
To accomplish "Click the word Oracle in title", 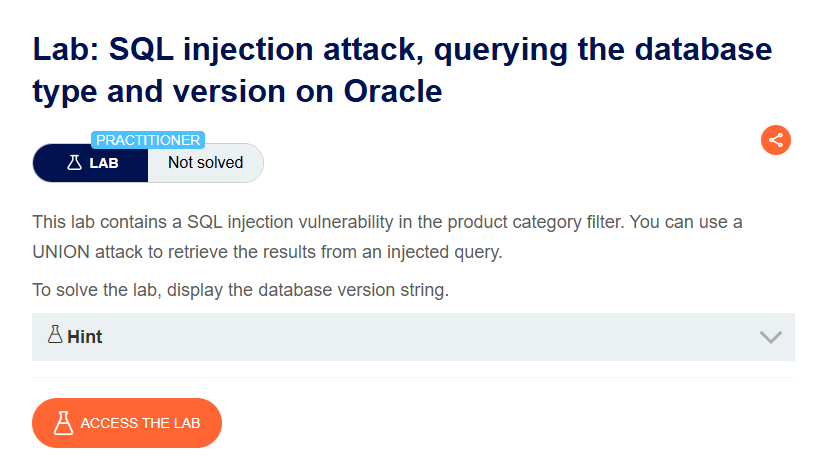I will pos(393,91).
